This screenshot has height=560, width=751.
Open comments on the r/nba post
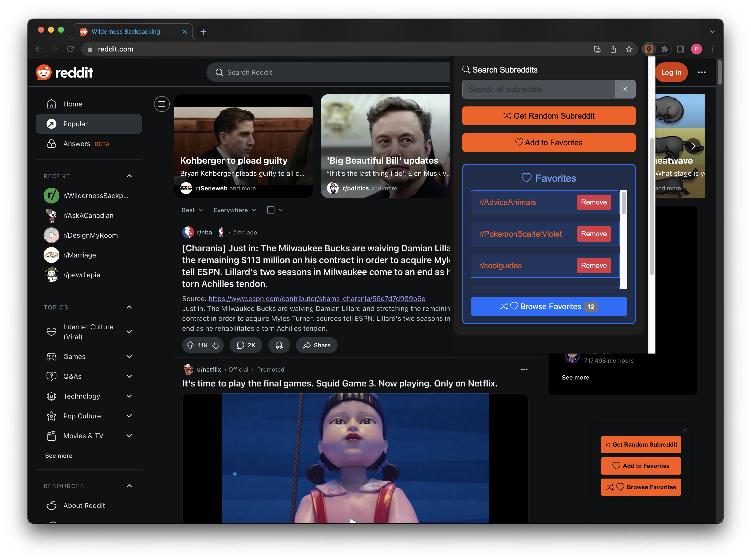[246, 345]
